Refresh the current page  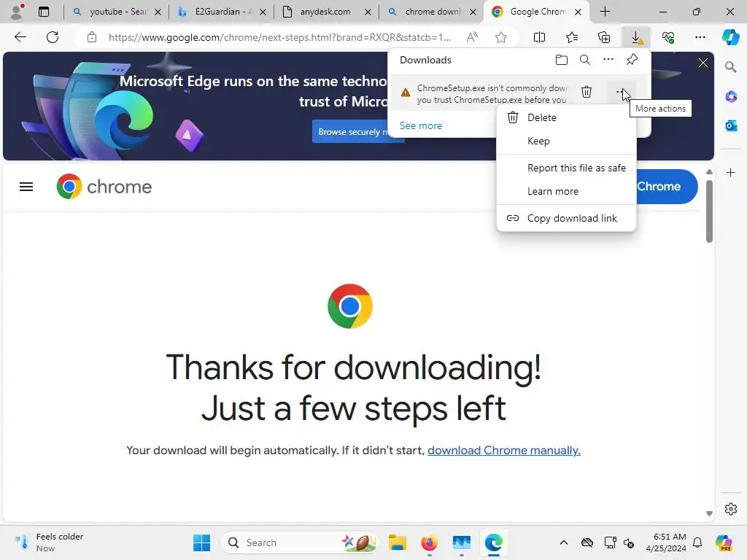click(53, 37)
